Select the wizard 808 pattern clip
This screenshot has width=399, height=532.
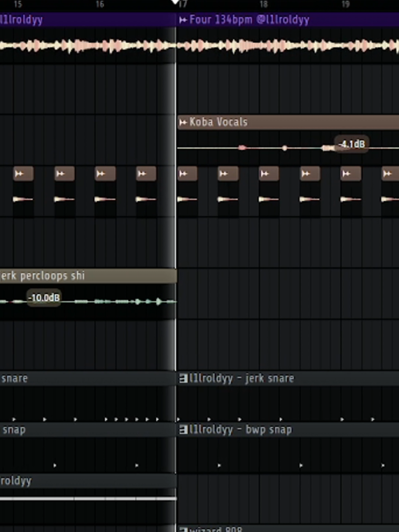click(288, 529)
